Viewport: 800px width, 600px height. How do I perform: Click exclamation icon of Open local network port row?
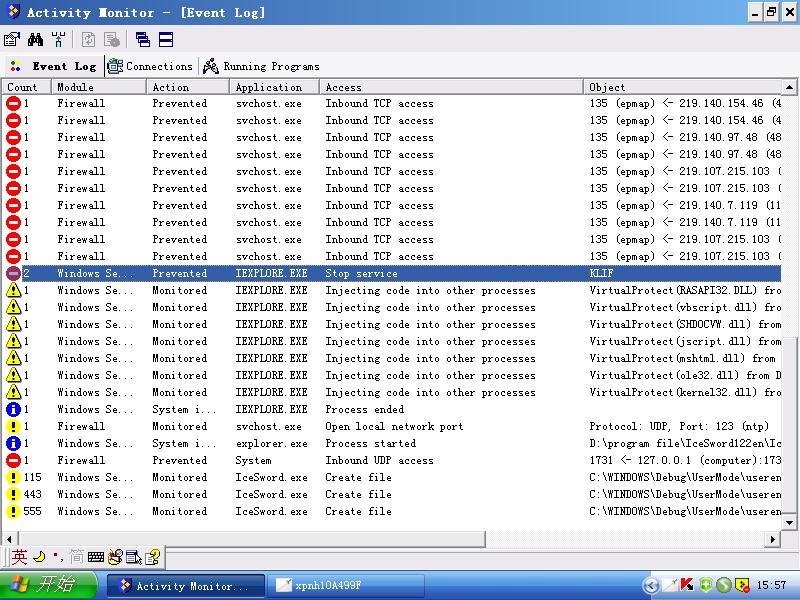pos(13,426)
